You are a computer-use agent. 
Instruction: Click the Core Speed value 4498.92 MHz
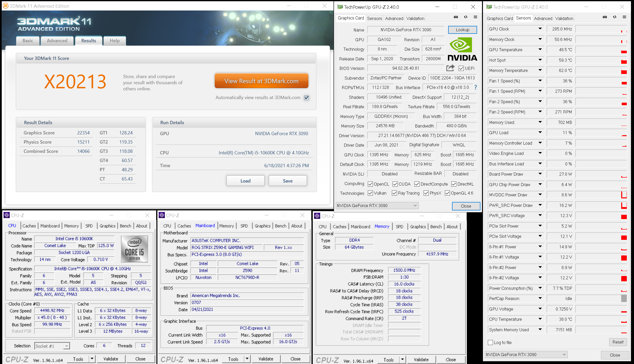(x=52, y=311)
